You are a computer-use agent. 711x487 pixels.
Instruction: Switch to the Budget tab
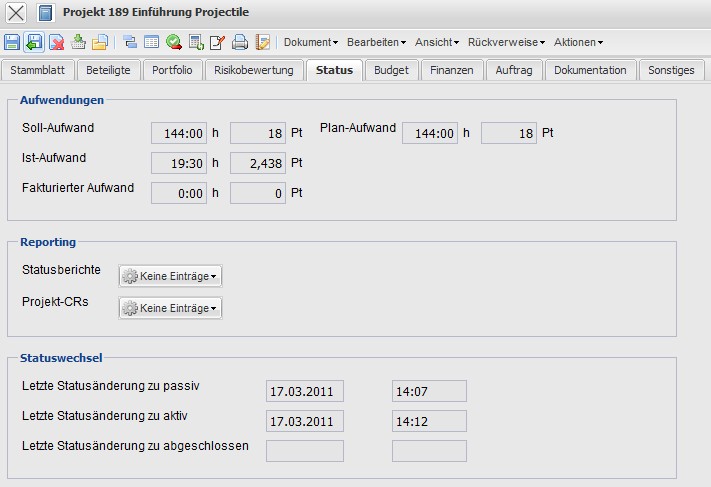coord(391,70)
